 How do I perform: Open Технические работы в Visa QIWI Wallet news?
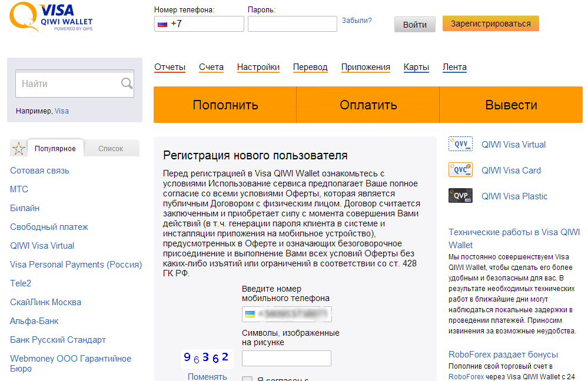point(514,238)
